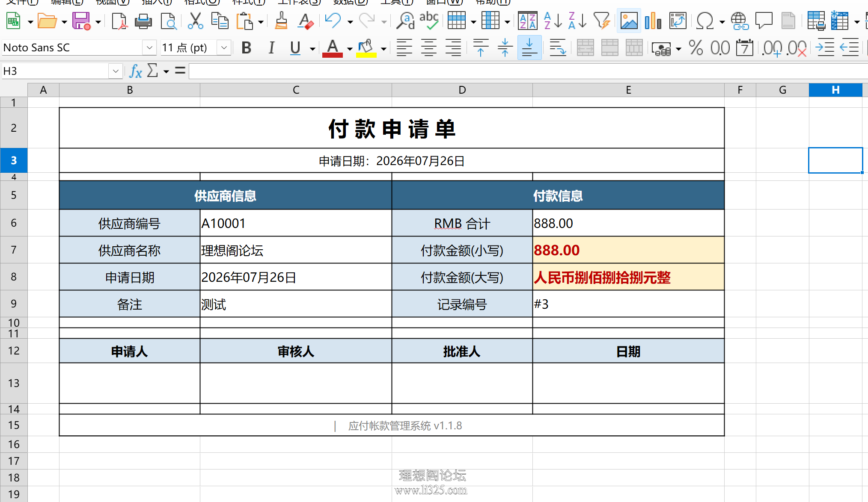Open background color palette arrow

383,49
